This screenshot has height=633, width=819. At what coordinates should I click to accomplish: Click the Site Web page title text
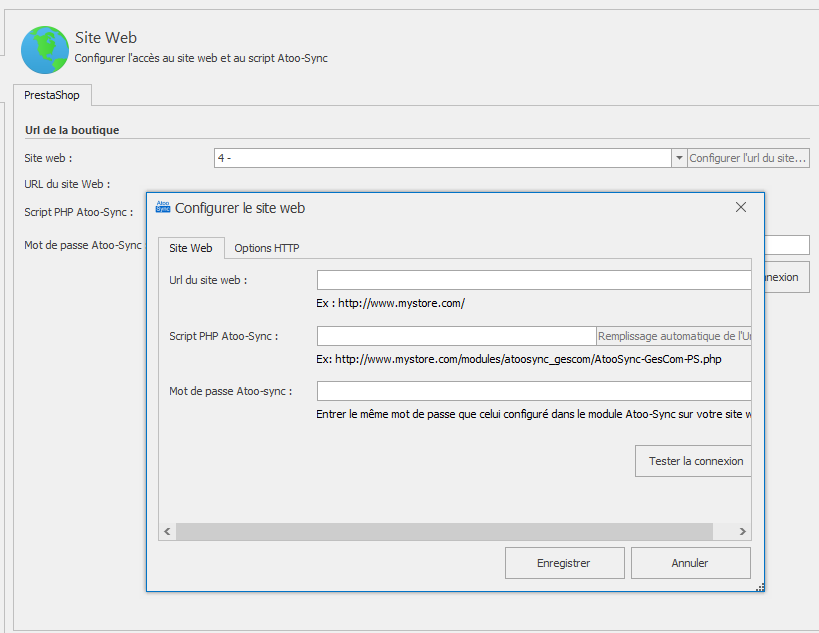click(x=106, y=38)
